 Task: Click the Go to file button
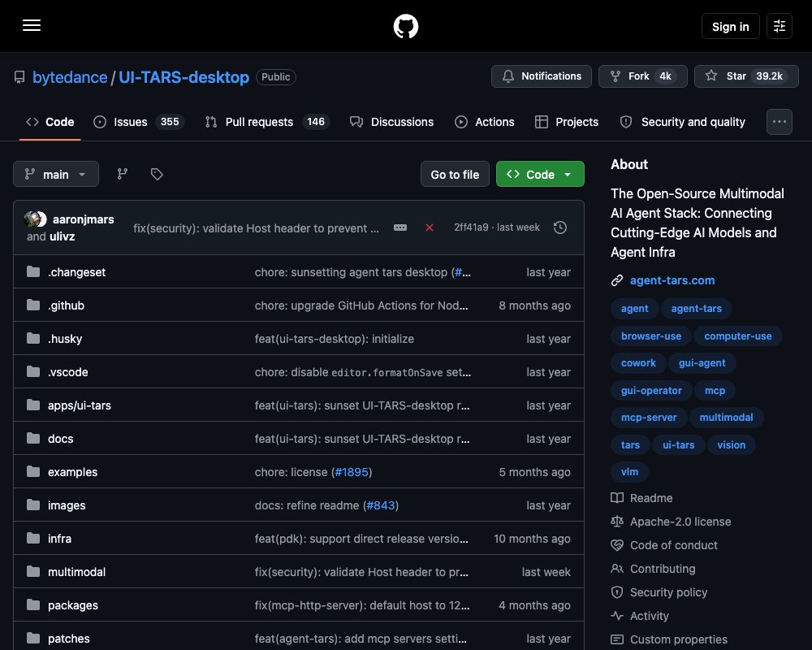[x=455, y=174]
